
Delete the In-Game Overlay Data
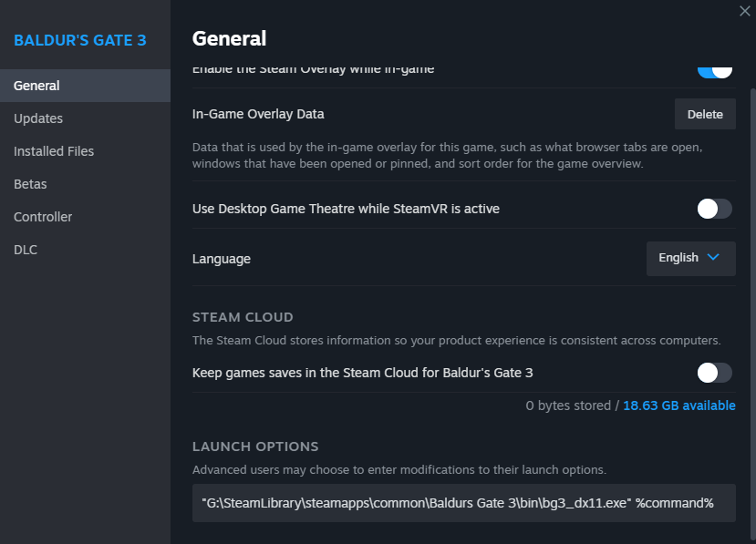(705, 114)
